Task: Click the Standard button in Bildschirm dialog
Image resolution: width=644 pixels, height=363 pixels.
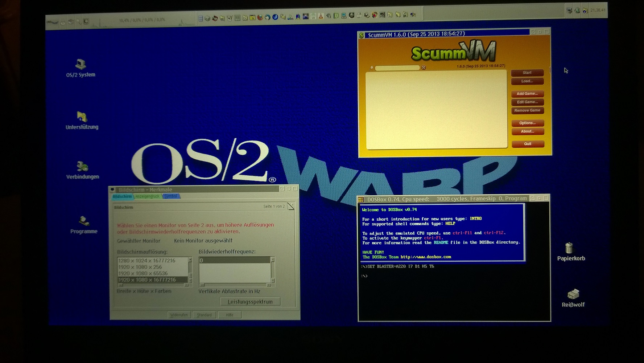Action: (x=204, y=315)
